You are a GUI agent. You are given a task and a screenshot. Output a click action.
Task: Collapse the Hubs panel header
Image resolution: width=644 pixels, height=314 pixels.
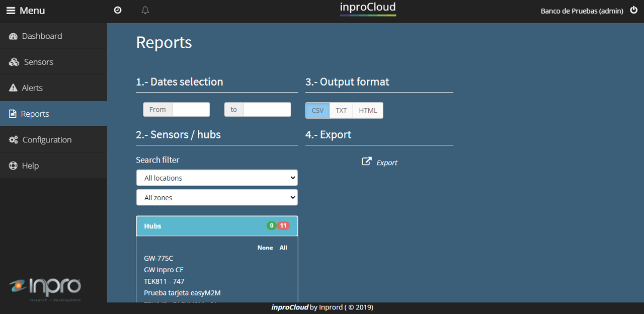217,226
